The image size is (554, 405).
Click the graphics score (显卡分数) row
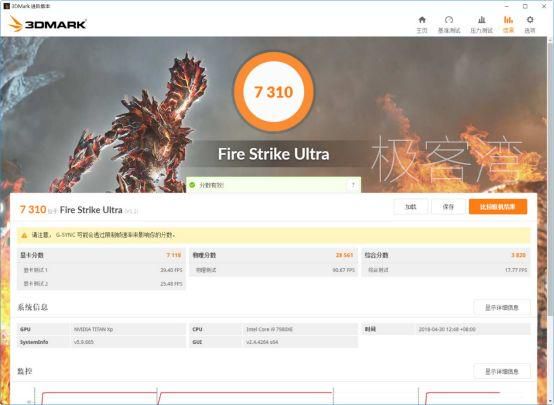tap(101, 255)
